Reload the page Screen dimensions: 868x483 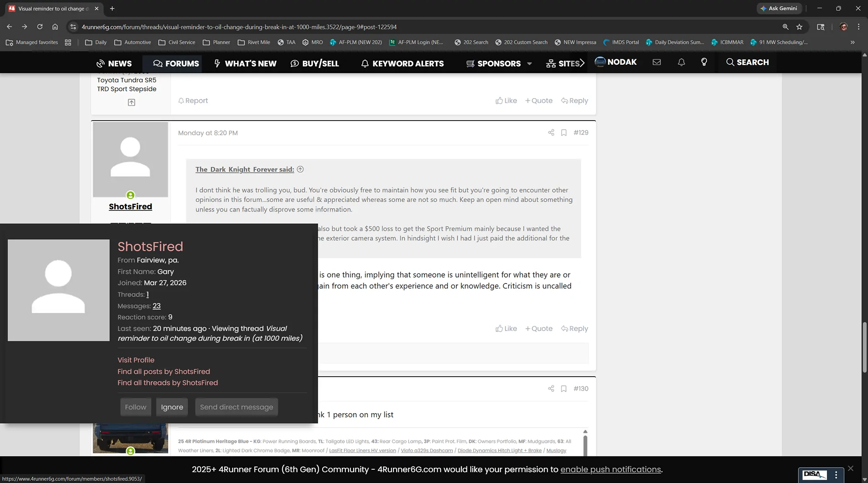[40, 27]
